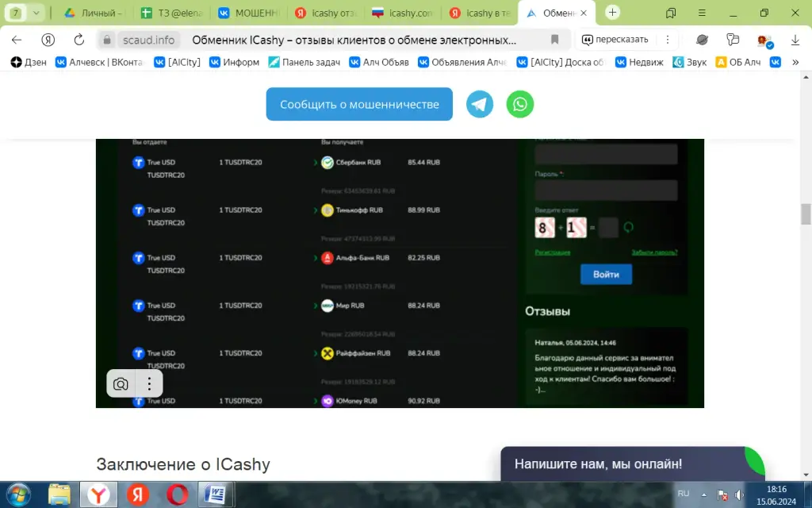This screenshot has height=508, width=812.
Task: Bookmark this page with the ribbon icon
Action: (554, 40)
